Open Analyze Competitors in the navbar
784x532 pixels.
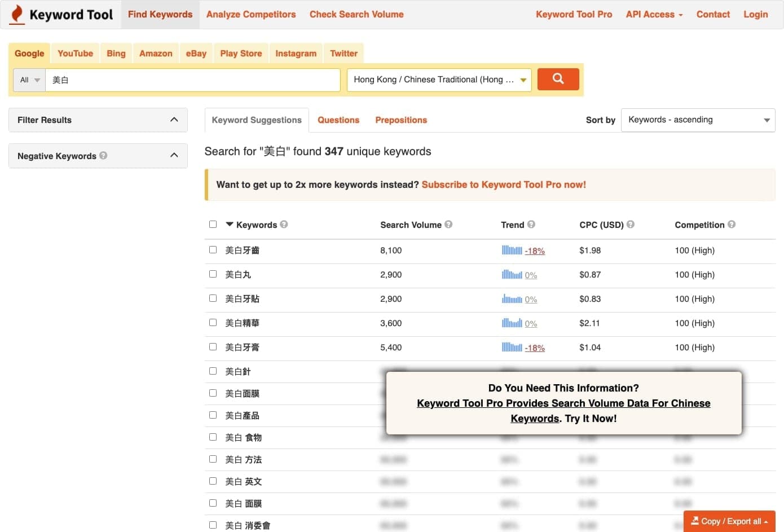251,14
